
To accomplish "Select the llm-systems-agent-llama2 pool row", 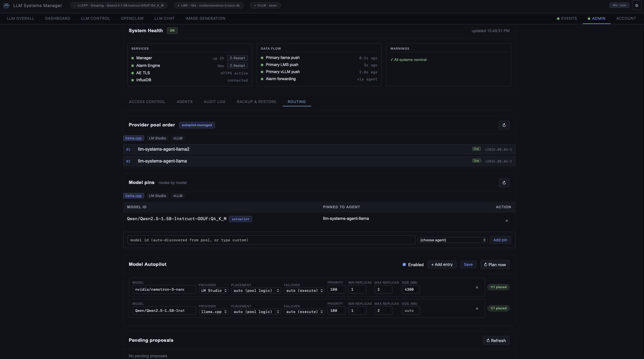I will tap(319, 149).
